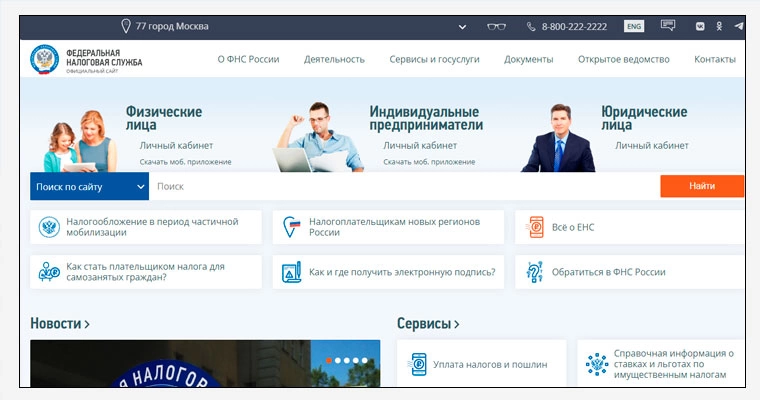This screenshot has width=760, height=400.
Task: Call the hotline number 8-800-222-2222
Action: coord(574,27)
